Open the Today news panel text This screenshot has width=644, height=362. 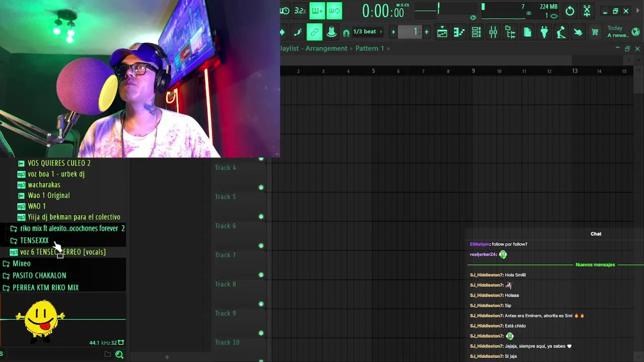point(618,32)
